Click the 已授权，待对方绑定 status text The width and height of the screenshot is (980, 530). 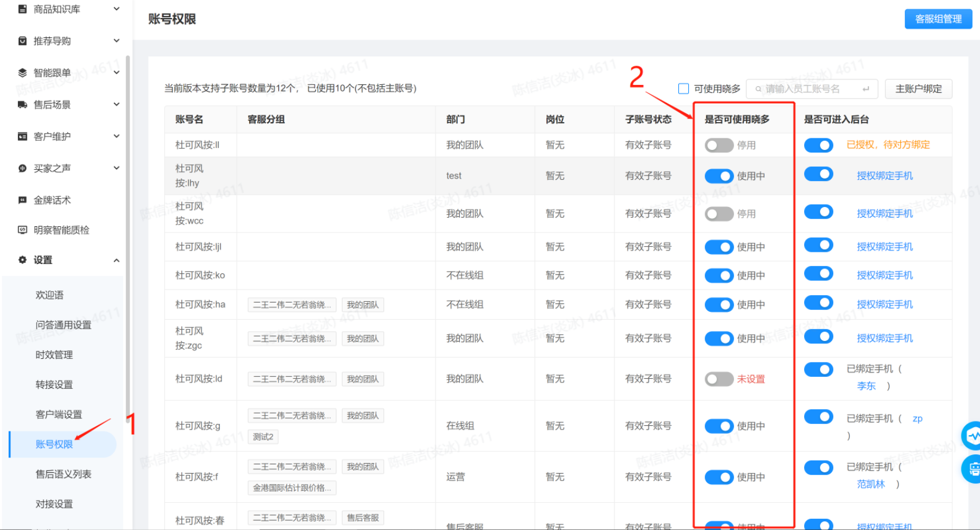[888, 145]
